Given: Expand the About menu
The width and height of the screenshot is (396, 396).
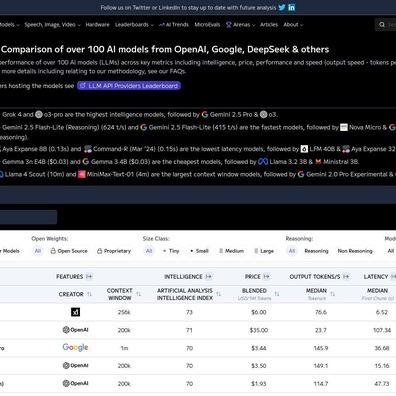Looking at the screenshot, I should click(293, 25).
